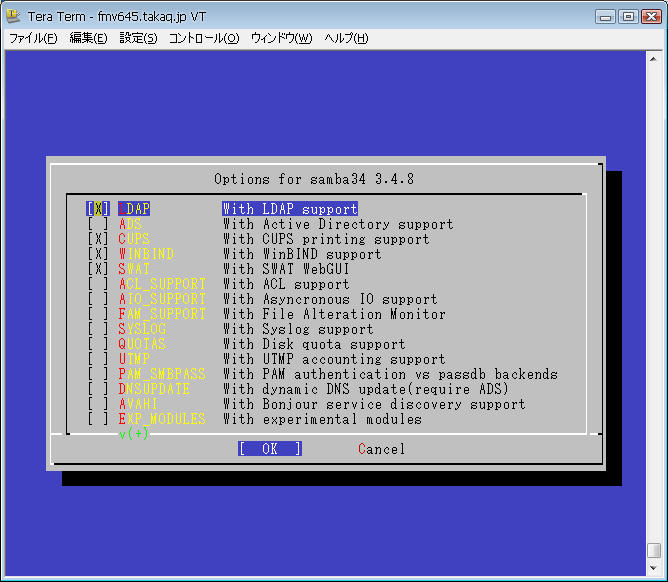Enable the DNSUPDATE checkbox
The height and width of the screenshot is (582, 668).
98,389
